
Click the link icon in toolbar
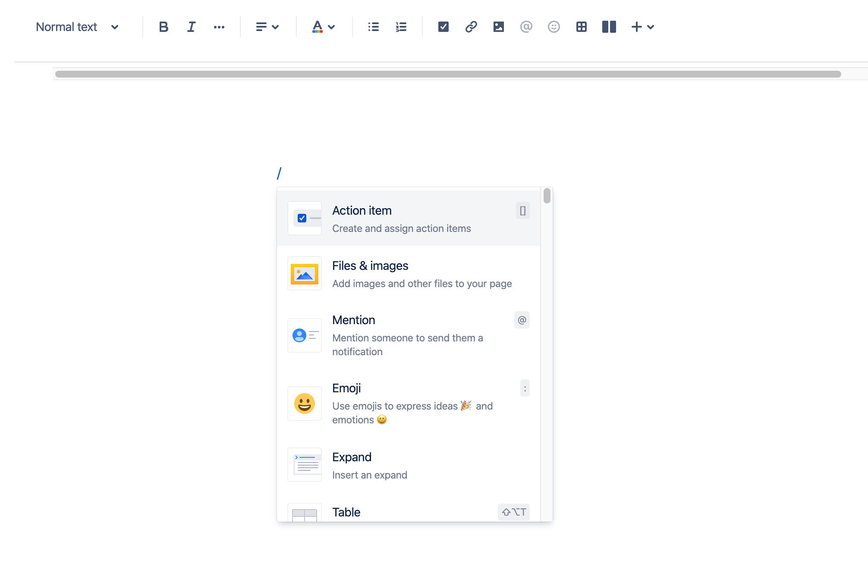(x=471, y=27)
